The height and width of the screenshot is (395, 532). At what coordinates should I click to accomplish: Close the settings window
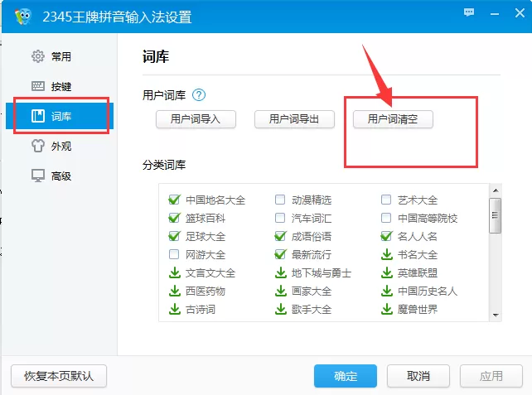520,13
